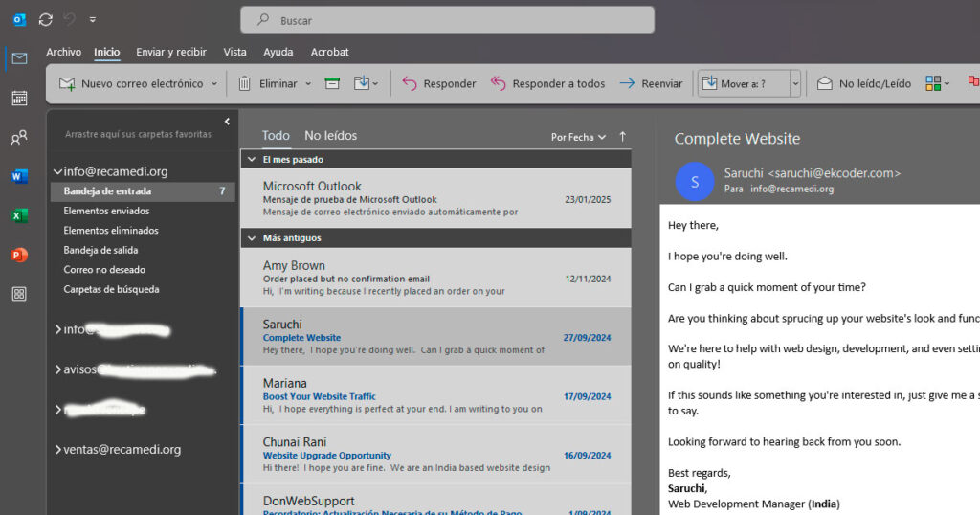Open the Mover a: dropdown
Image resolution: width=980 pixels, height=515 pixels.
tap(794, 83)
